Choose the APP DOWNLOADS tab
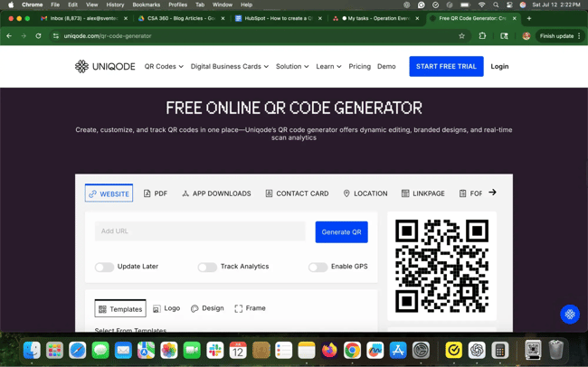 pos(216,193)
